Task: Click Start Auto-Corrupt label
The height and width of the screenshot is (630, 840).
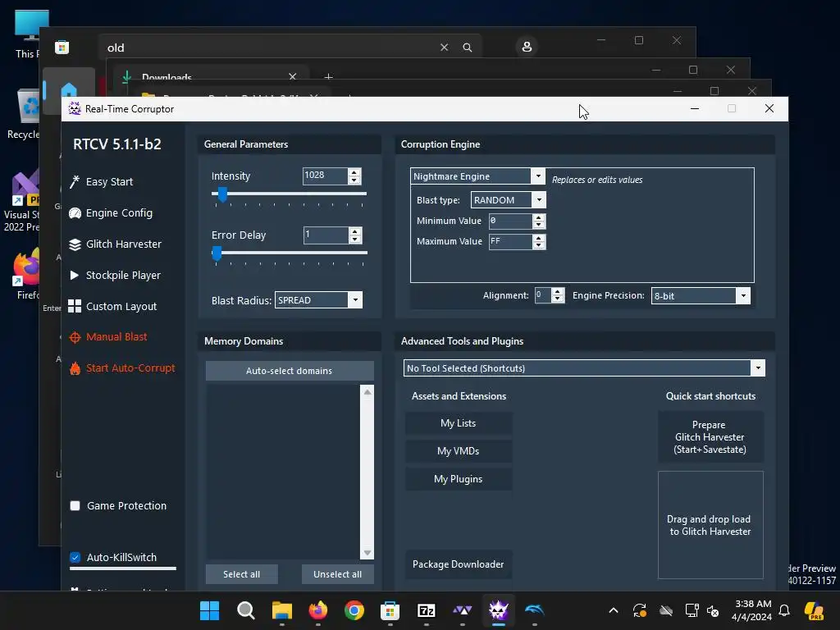Action: pos(130,368)
